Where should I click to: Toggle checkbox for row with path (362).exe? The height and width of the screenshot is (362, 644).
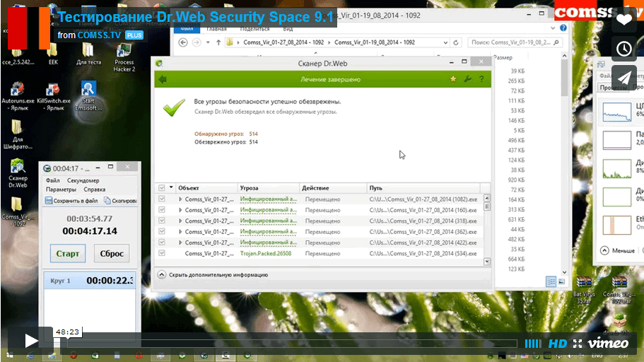(x=162, y=232)
